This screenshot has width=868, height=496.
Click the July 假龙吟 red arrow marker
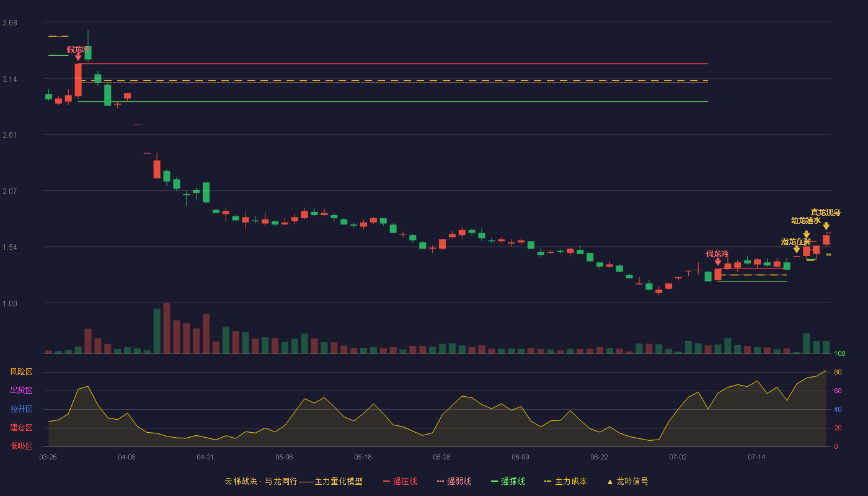(717, 262)
